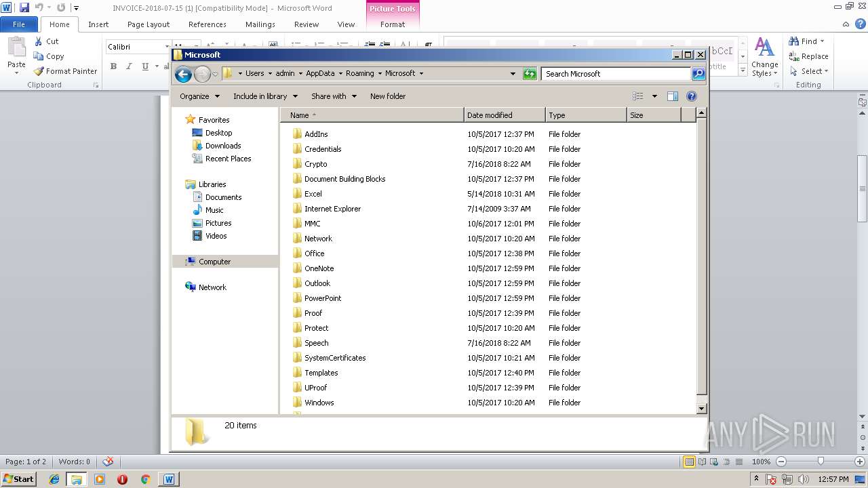Click the New folder button
868x488 pixels.
coord(388,96)
